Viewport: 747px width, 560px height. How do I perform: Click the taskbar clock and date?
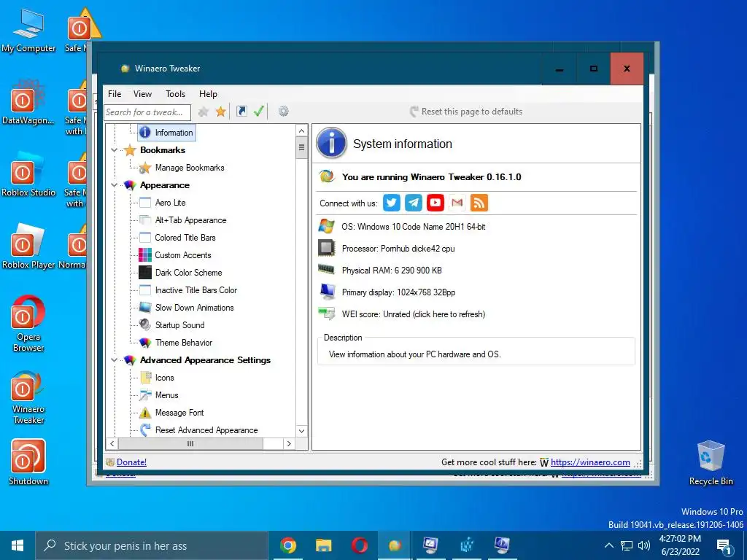tap(681, 545)
